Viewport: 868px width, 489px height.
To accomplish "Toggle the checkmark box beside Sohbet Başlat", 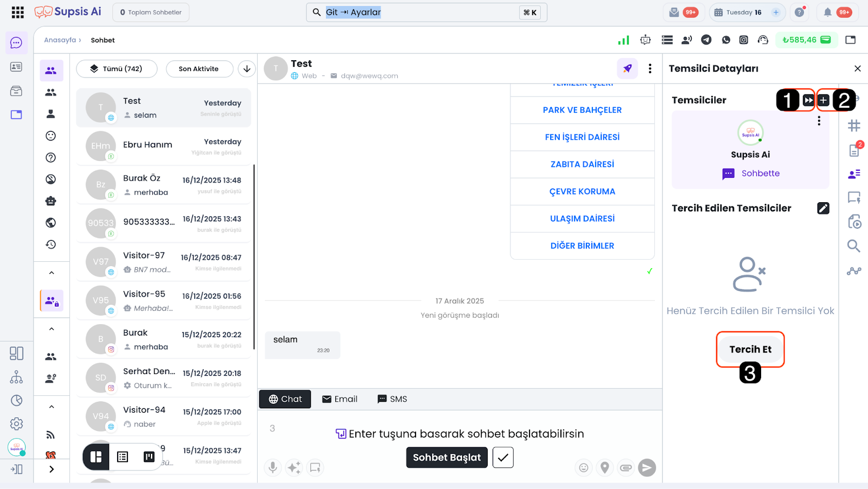I will 503,458.
